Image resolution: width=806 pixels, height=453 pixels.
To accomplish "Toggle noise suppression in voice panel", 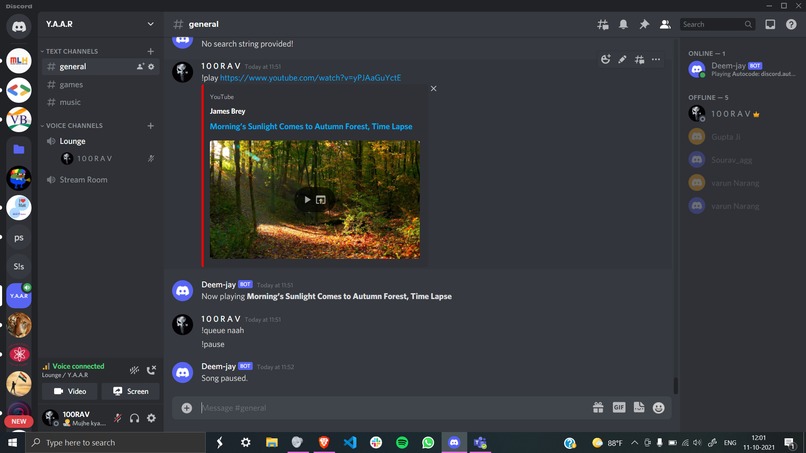I will click(x=134, y=370).
